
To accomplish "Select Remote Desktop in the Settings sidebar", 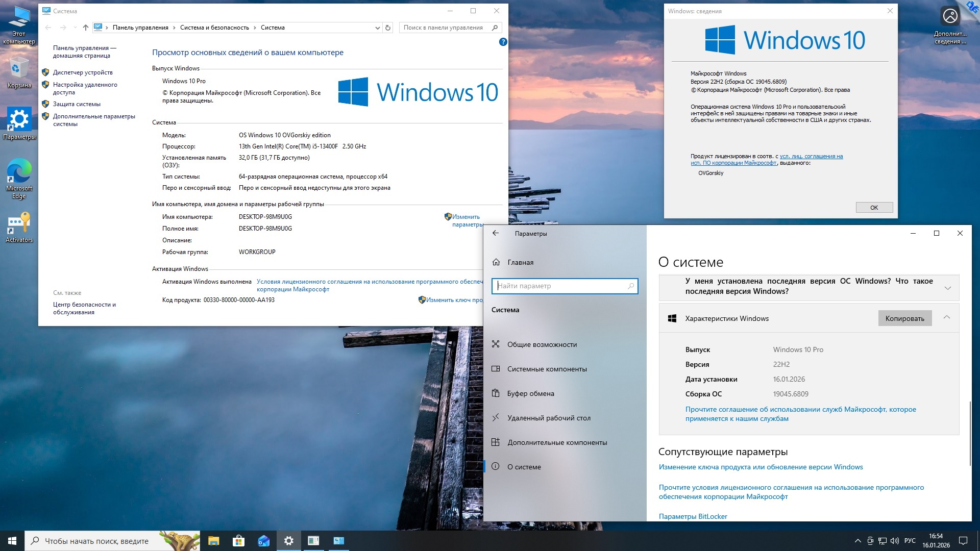I will point(548,418).
